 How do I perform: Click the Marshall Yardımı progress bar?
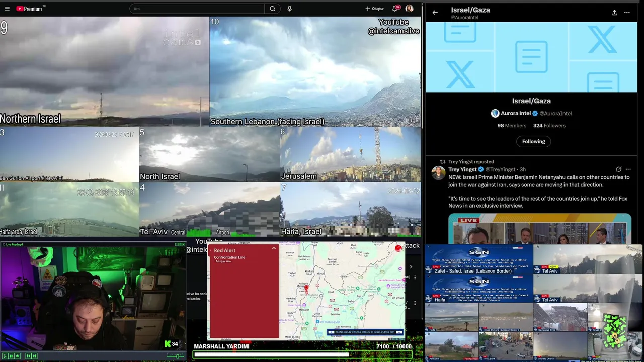(302, 354)
